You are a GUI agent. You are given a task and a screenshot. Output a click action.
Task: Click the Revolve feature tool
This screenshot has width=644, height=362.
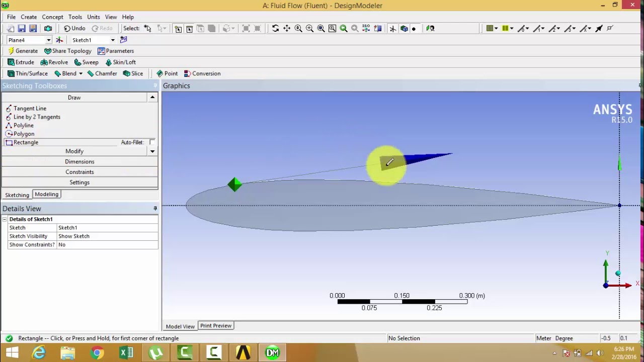54,62
